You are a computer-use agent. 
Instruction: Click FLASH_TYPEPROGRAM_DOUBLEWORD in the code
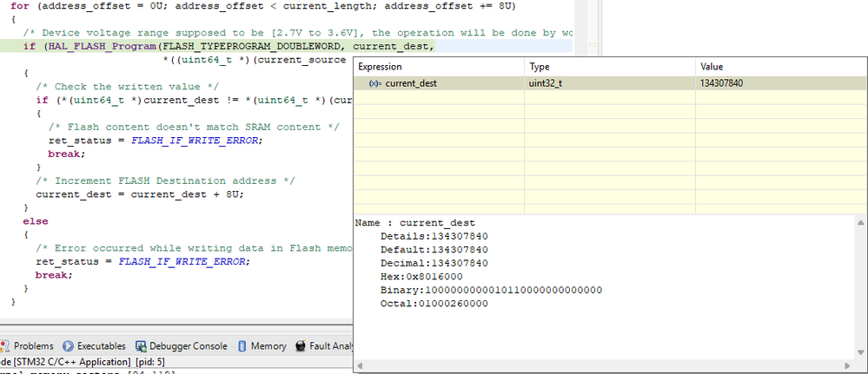pyautogui.click(x=252, y=47)
